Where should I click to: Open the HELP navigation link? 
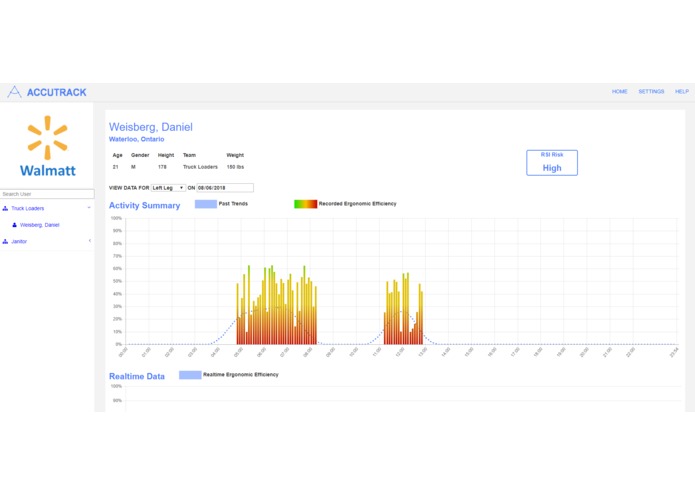click(x=682, y=91)
